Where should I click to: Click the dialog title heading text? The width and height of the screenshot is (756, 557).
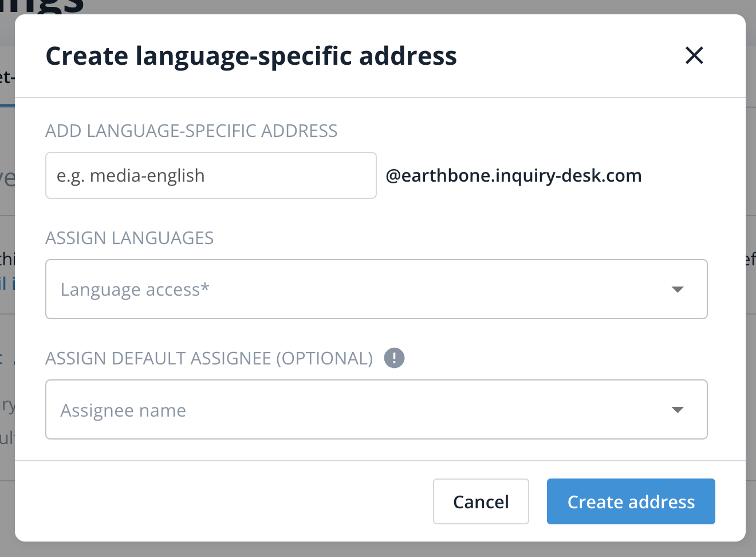click(x=251, y=56)
